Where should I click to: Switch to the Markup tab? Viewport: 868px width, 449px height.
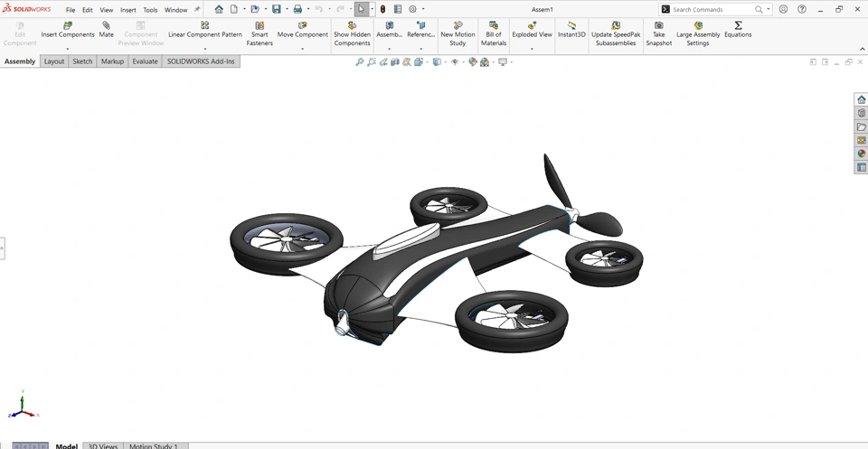tap(112, 61)
